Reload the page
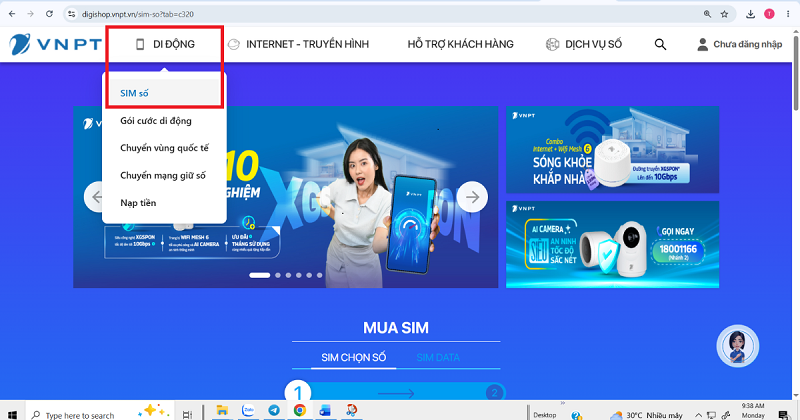This screenshot has width=800, height=420. [x=49, y=14]
